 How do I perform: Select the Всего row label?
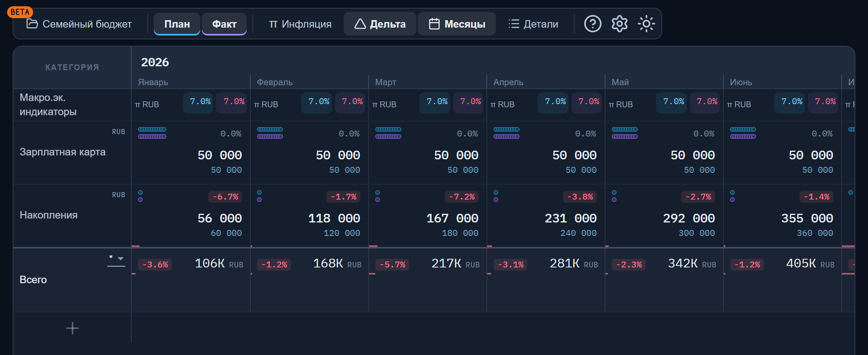click(x=33, y=280)
